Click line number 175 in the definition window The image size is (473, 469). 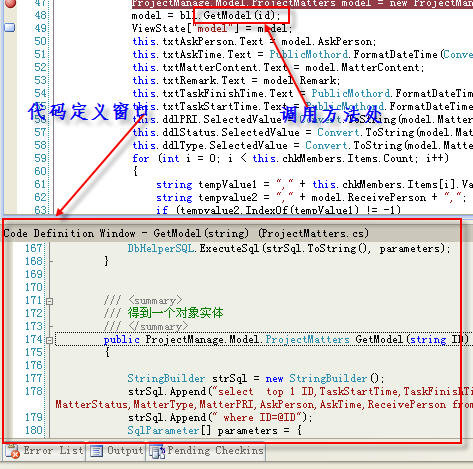click(34, 353)
